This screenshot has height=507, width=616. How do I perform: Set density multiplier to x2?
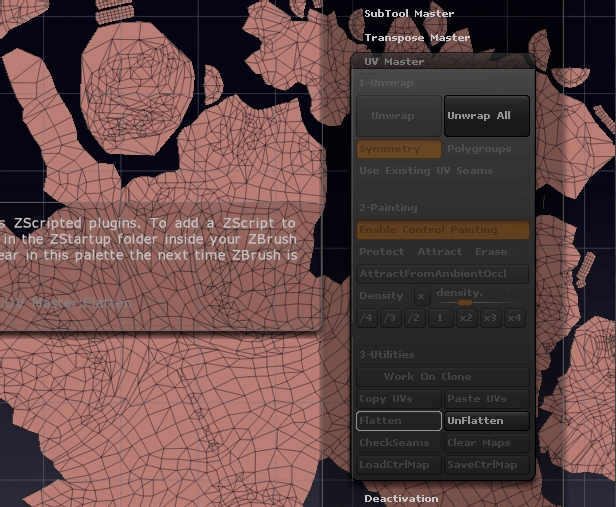click(466, 318)
